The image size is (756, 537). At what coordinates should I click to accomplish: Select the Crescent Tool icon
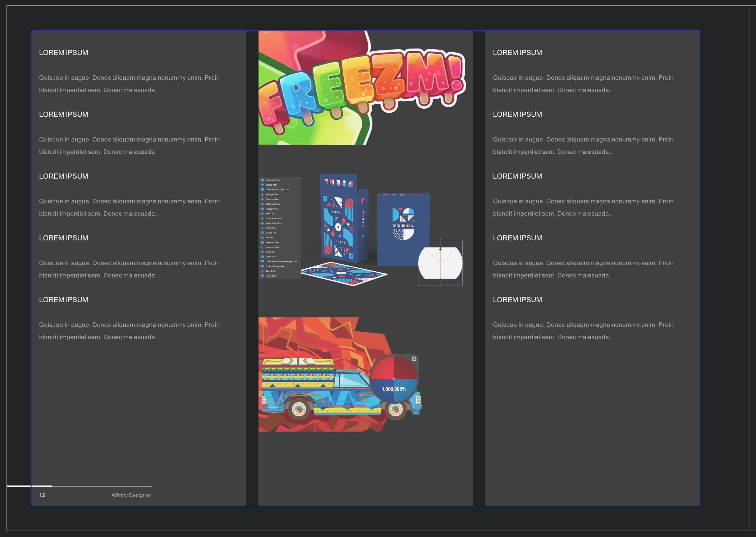click(x=262, y=247)
